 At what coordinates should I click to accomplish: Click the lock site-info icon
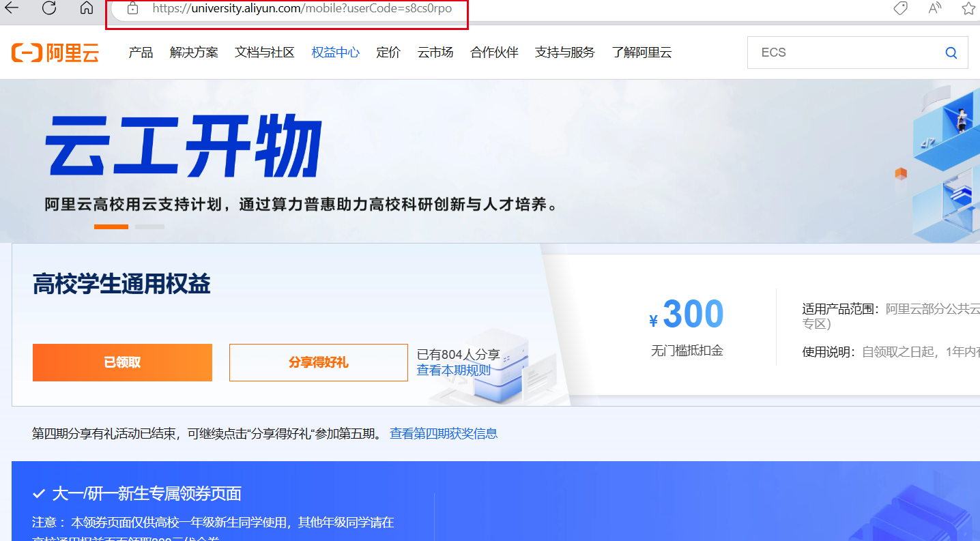(132, 8)
